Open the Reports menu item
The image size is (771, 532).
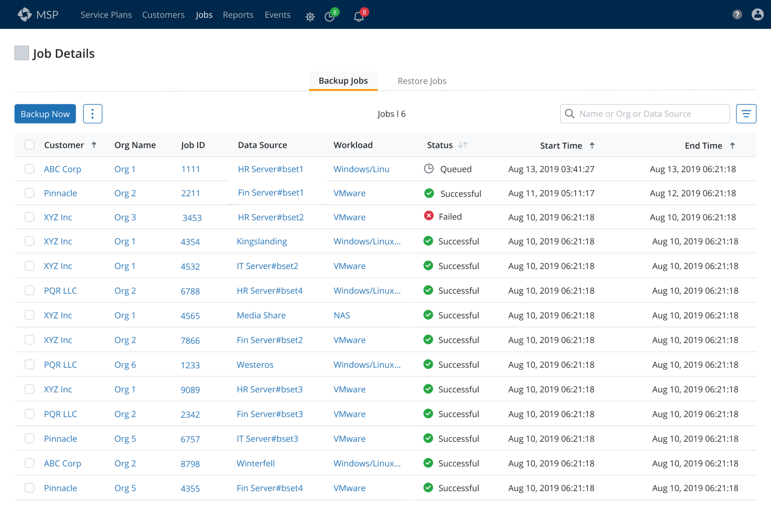238,15
